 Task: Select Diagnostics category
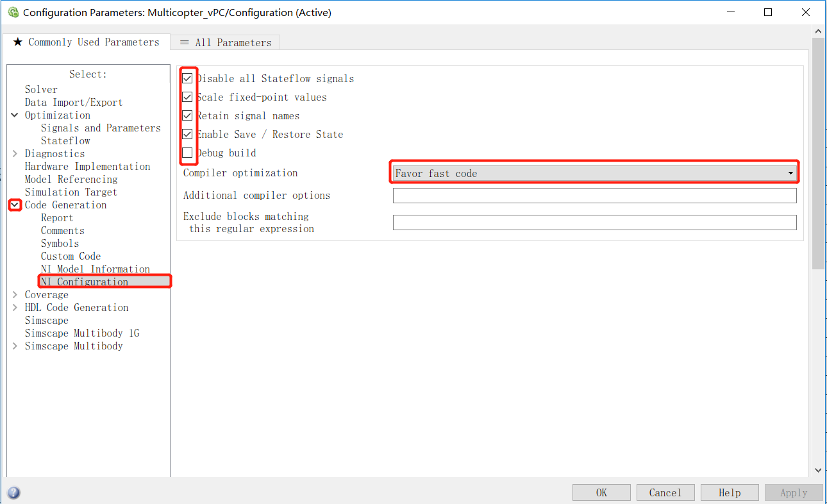pyautogui.click(x=54, y=154)
